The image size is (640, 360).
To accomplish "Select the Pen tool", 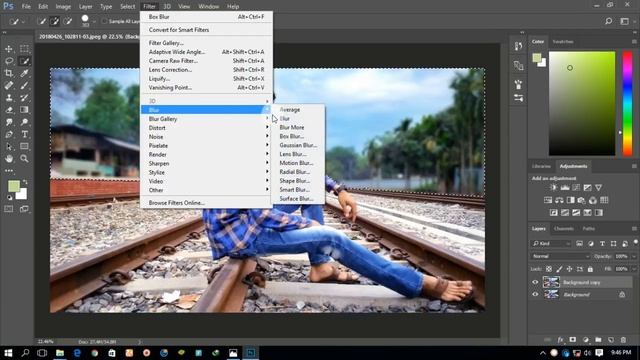I will coord(9,134).
